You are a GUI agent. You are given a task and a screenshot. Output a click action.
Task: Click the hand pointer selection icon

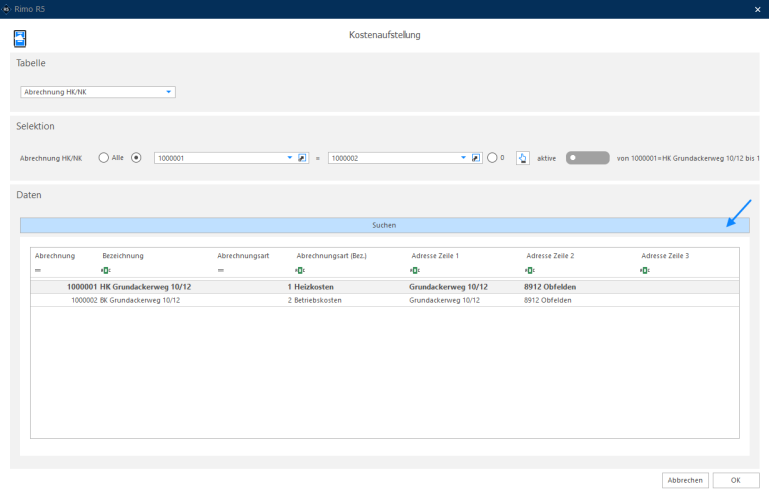point(522,158)
